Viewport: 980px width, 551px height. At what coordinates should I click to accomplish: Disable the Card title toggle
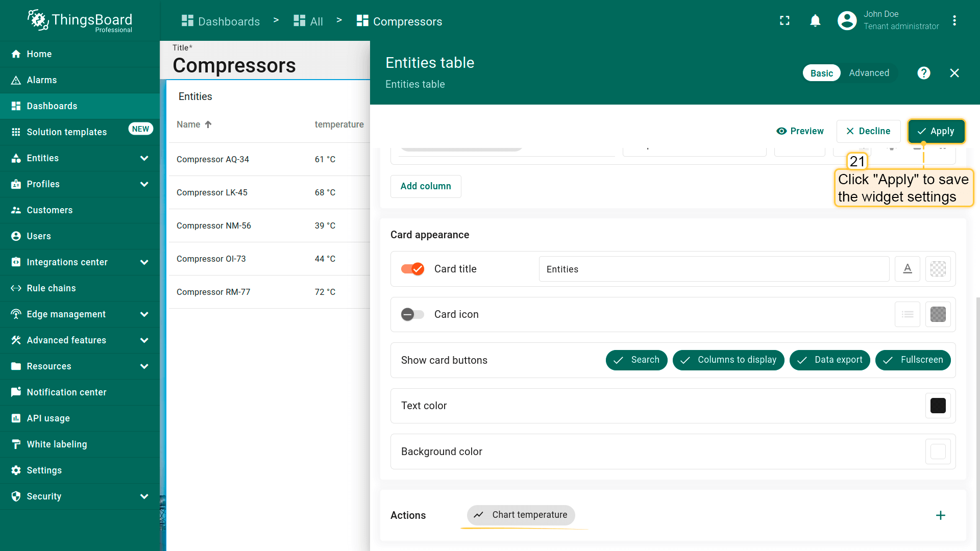click(x=412, y=269)
